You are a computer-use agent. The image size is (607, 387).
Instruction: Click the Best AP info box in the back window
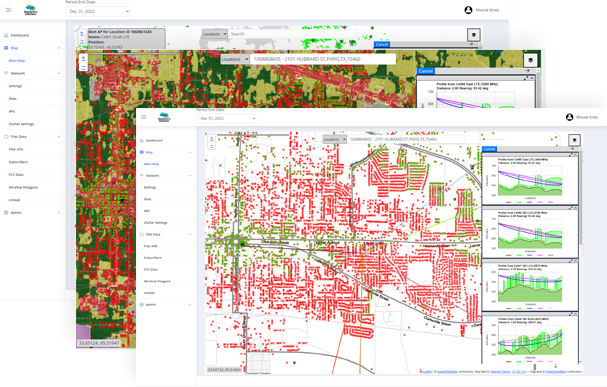pos(126,39)
